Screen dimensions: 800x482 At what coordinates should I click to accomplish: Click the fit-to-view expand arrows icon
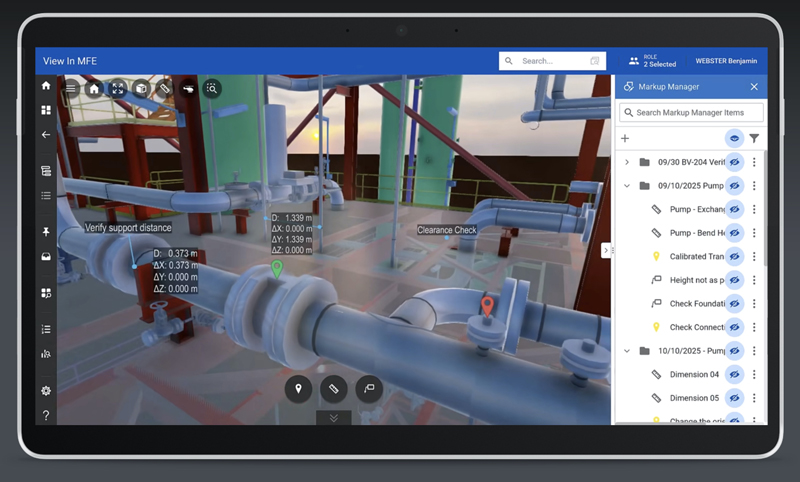tap(118, 88)
